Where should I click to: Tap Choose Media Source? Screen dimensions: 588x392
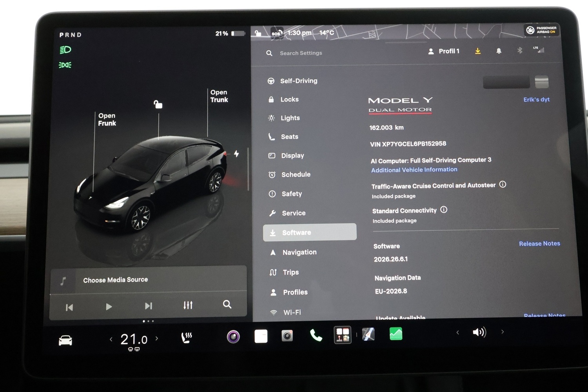[x=115, y=280]
